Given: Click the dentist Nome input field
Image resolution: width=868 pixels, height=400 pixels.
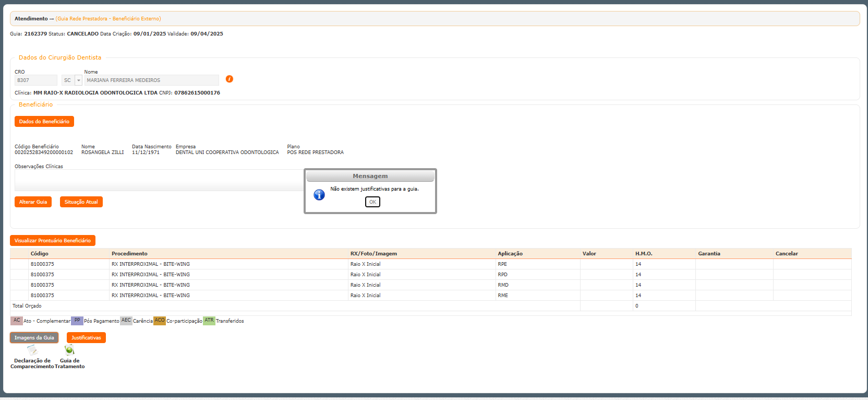Looking at the screenshot, I should coord(151,80).
